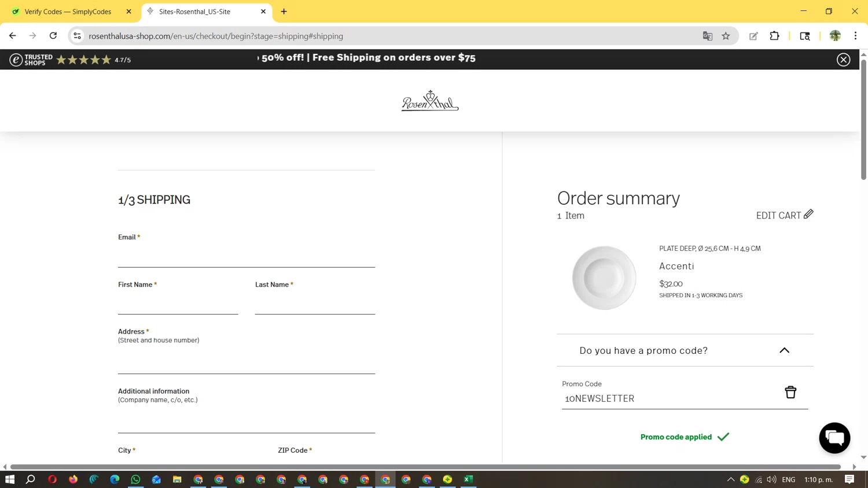This screenshot has width=868, height=488.
Task: Switch to Sites-Rosenthal_US-Site tab
Action: (x=195, y=12)
